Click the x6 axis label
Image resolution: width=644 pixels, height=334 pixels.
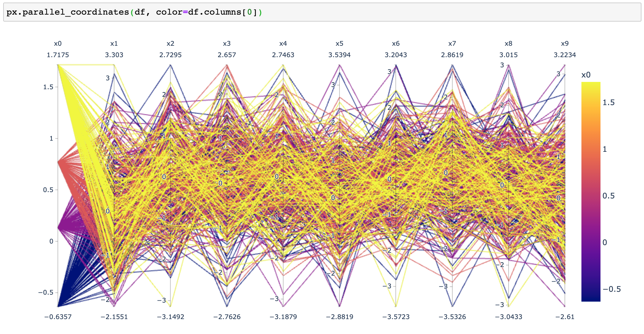396,43
